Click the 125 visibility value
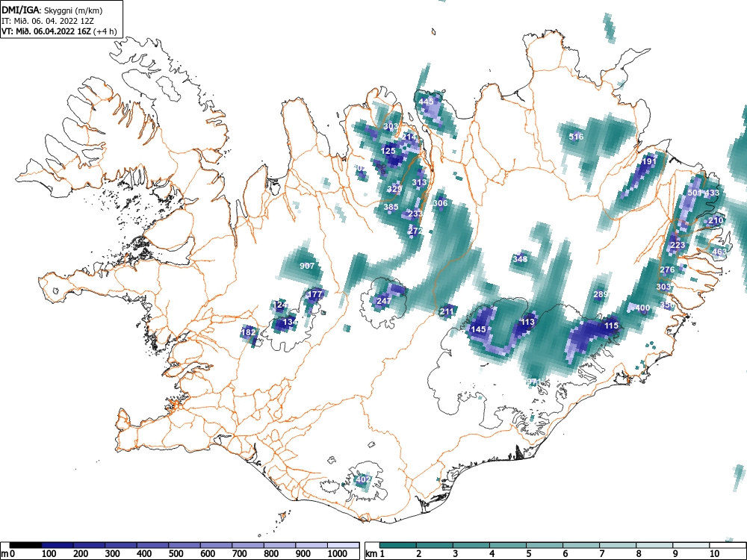Screen dimensions: 747x560 tap(388, 151)
